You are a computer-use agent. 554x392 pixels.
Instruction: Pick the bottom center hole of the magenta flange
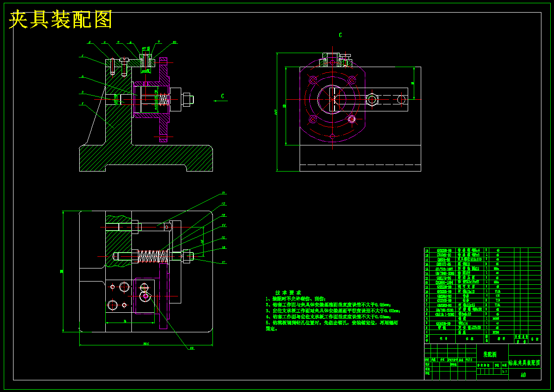click(x=332, y=137)
